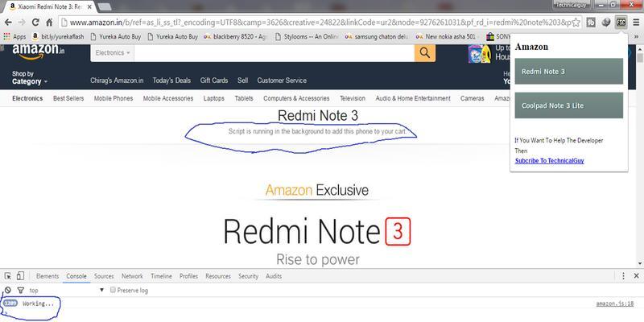The height and width of the screenshot is (322, 644).
Task: Open the Electronics search category dropdown
Action: point(112,53)
